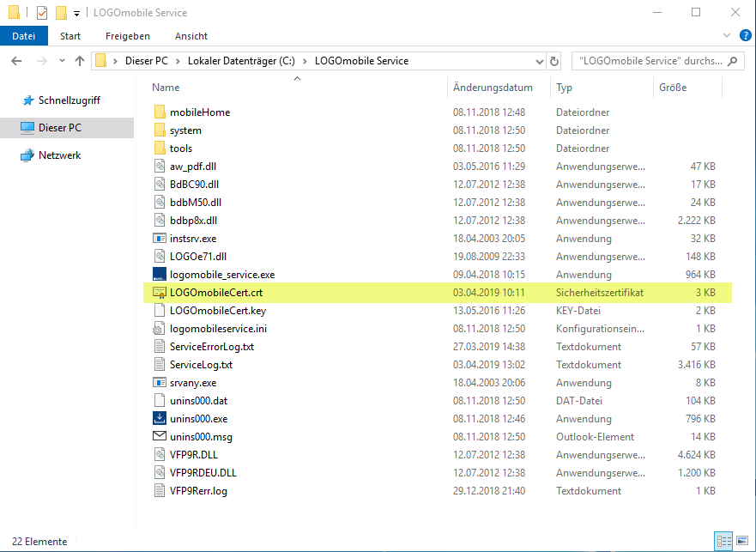Select Schnellzugriff in navigation pane
The height and width of the screenshot is (552, 756).
(69, 100)
